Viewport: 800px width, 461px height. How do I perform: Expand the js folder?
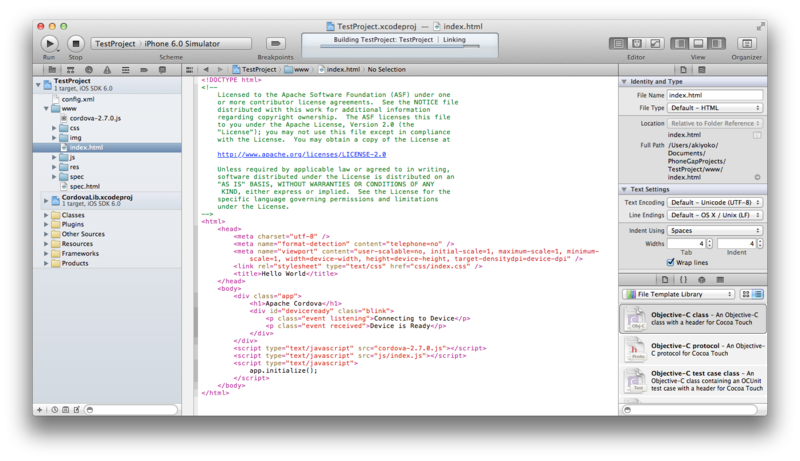coord(54,158)
